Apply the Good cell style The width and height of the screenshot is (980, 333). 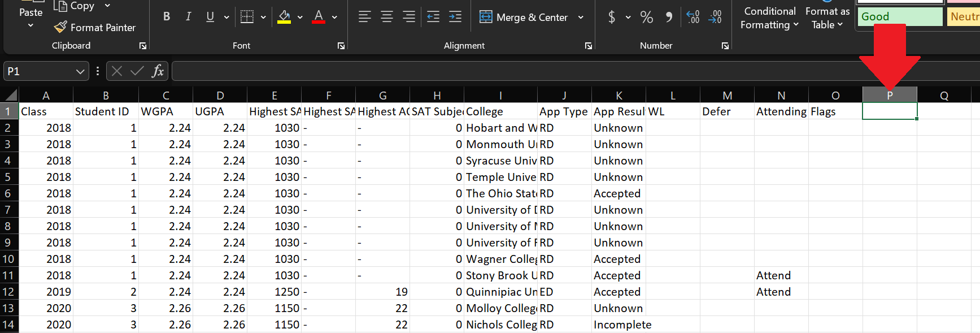coord(900,16)
